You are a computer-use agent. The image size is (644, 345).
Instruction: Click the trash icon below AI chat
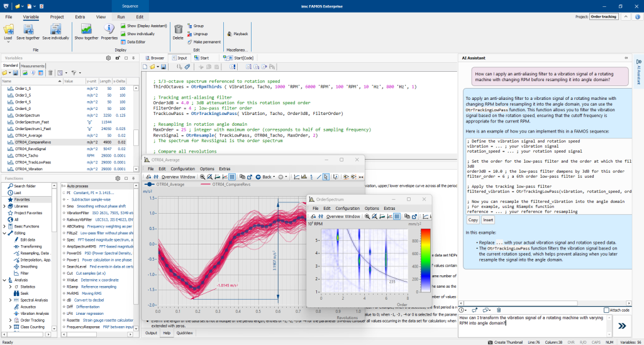(499, 310)
